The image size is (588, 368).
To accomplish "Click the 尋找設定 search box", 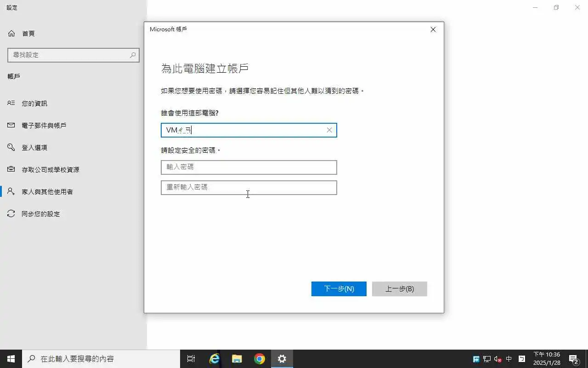I will pos(73,55).
